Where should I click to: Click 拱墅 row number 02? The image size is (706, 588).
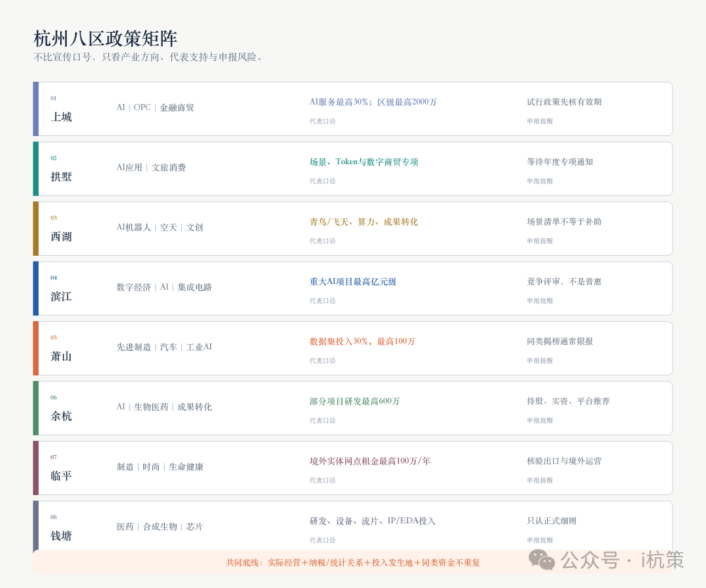[x=54, y=158]
